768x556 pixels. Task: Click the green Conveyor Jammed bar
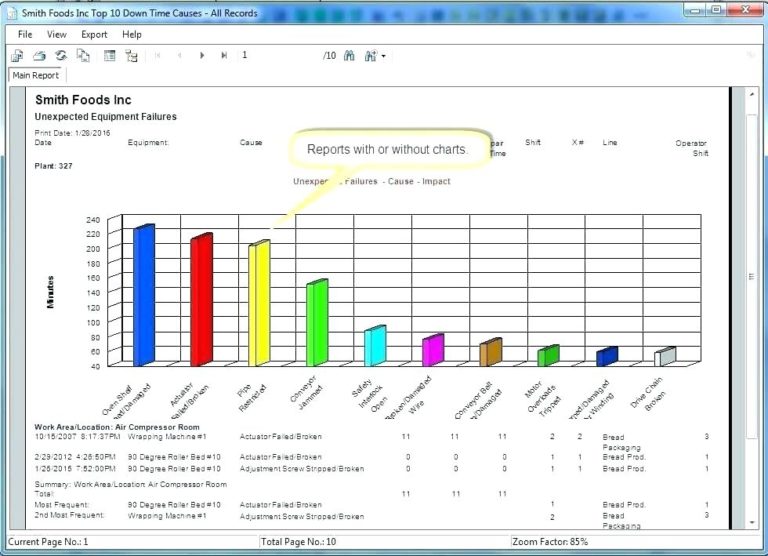coord(317,322)
